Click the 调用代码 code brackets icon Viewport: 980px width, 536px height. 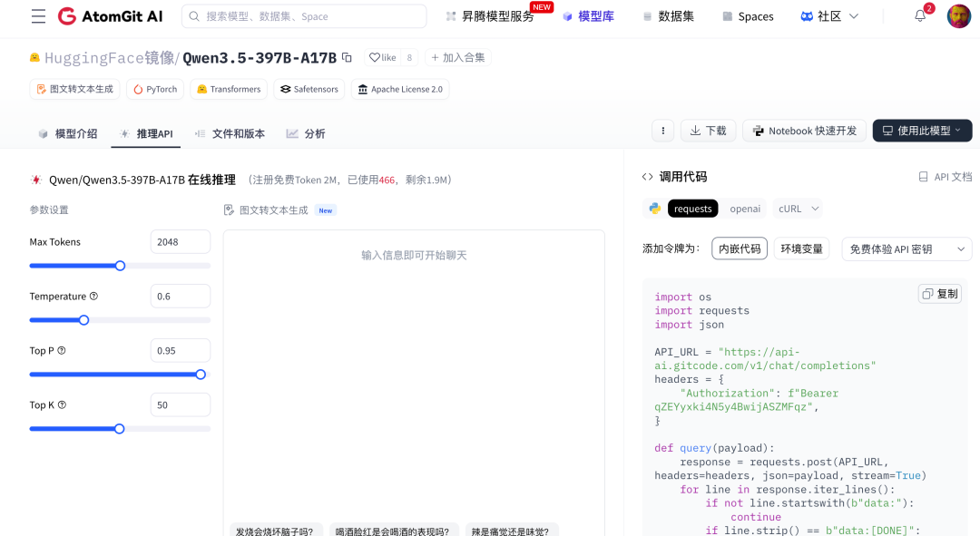(648, 177)
